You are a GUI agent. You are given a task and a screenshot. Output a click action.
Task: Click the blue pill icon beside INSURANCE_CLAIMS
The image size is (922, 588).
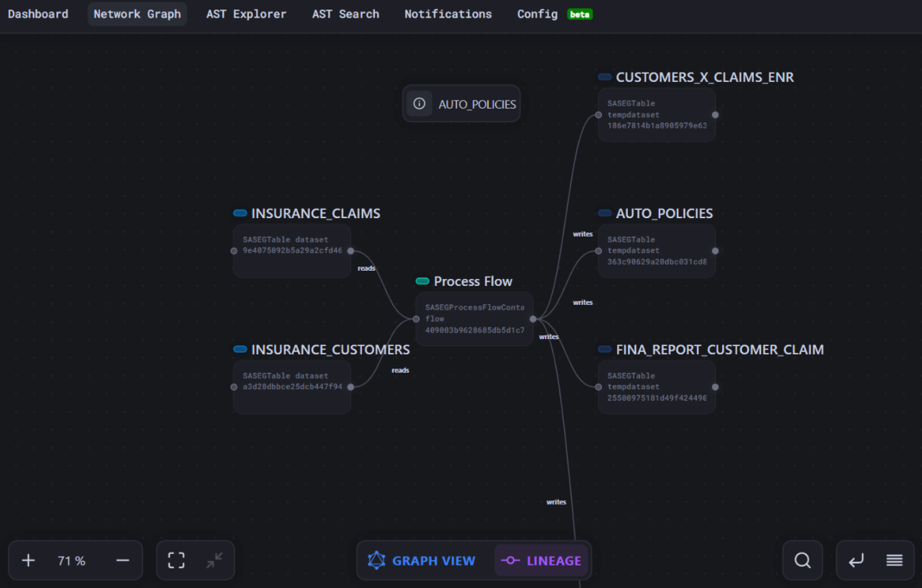pyautogui.click(x=240, y=213)
